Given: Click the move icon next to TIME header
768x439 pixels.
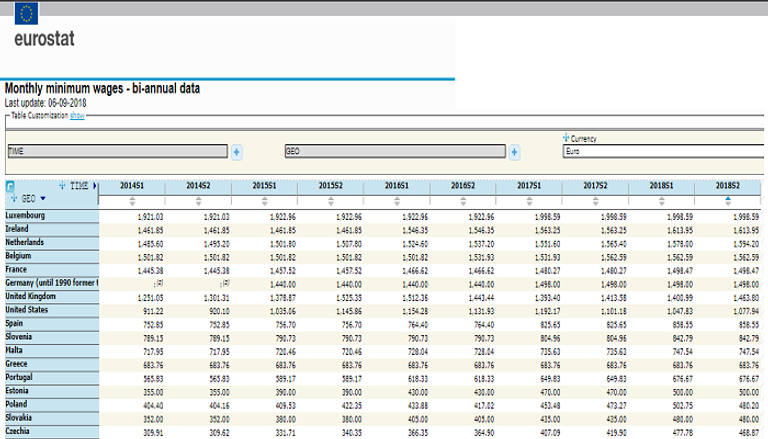Looking at the screenshot, I should pyautogui.click(x=64, y=185).
